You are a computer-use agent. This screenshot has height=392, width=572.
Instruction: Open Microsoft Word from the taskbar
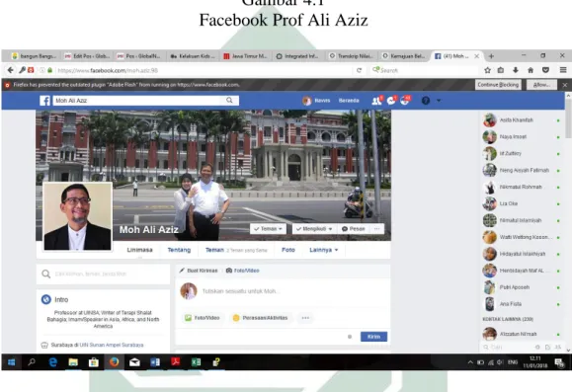point(155,362)
